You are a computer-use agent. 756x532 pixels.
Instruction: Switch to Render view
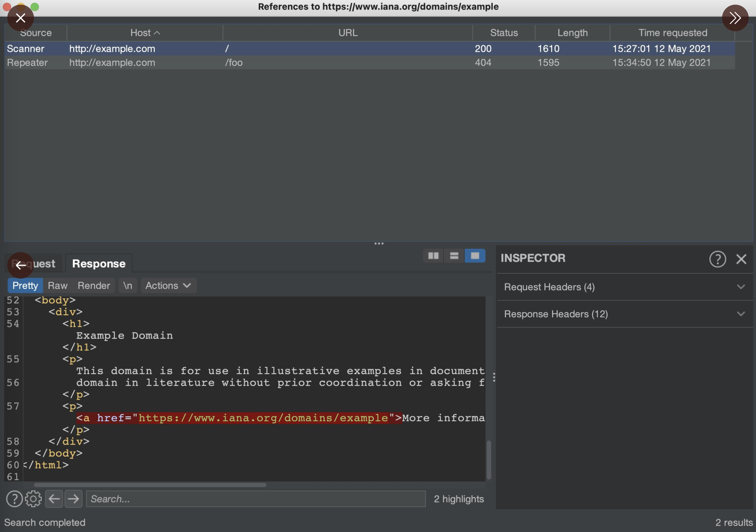coord(94,286)
